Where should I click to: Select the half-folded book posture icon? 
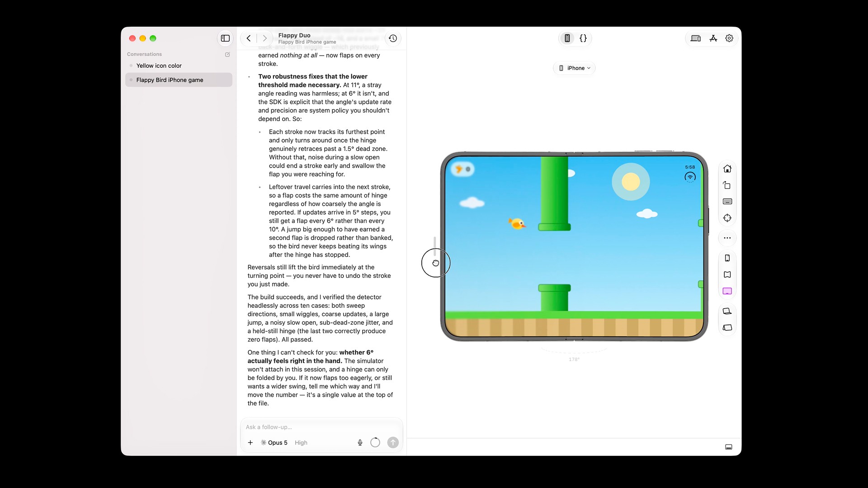point(727,275)
